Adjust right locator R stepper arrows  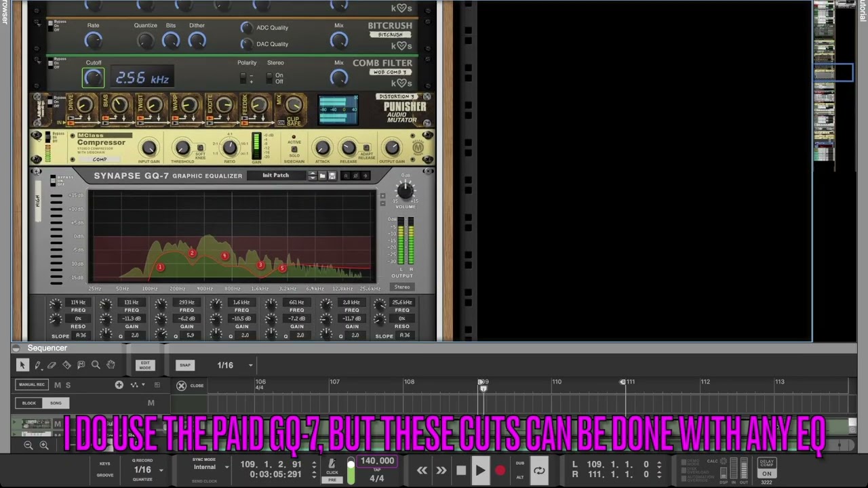tap(659, 474)
